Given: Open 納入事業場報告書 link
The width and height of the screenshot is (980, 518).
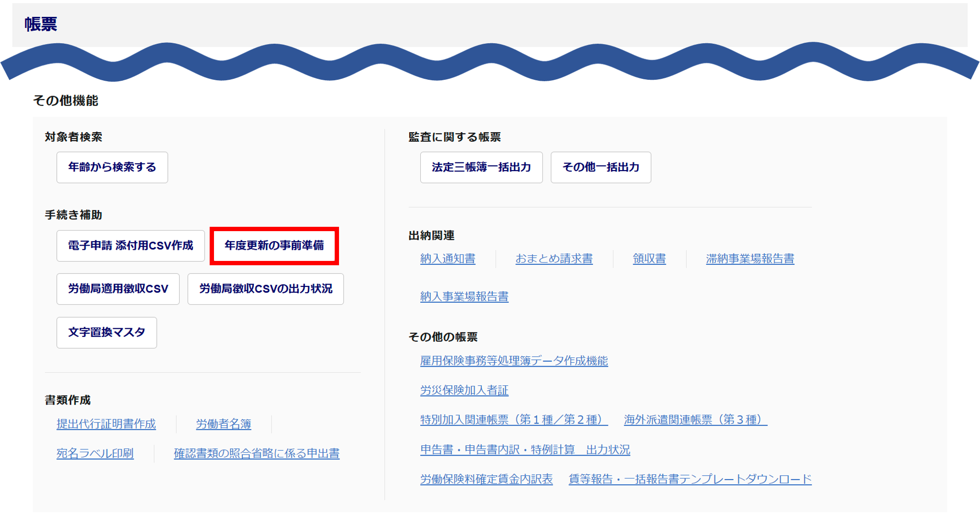Looking at the screenshot, I should coord(464,296).
